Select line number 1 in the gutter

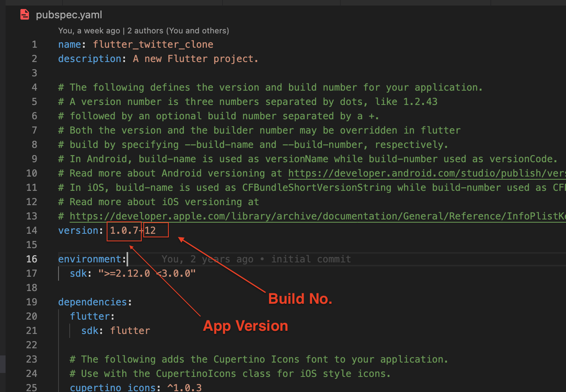coord(34,44)
